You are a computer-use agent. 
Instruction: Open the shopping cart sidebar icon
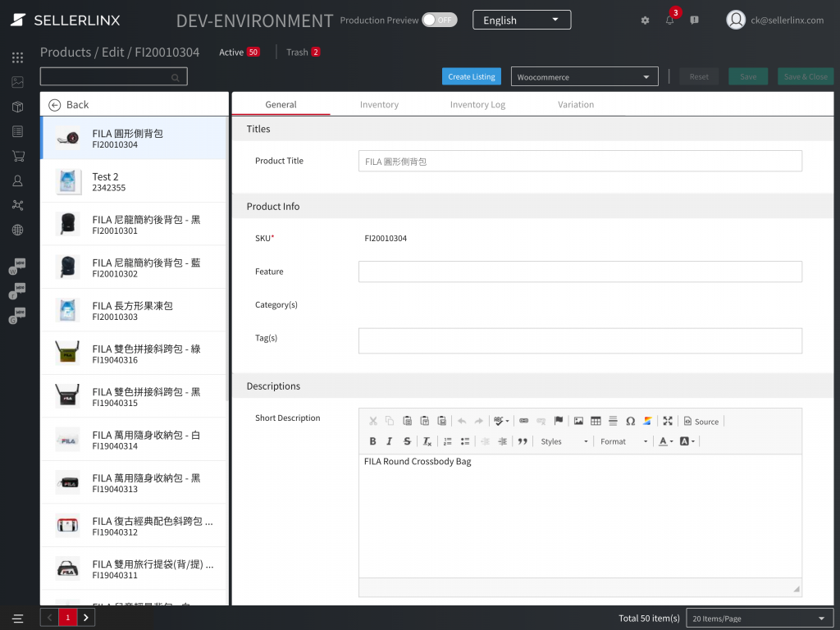18,156
